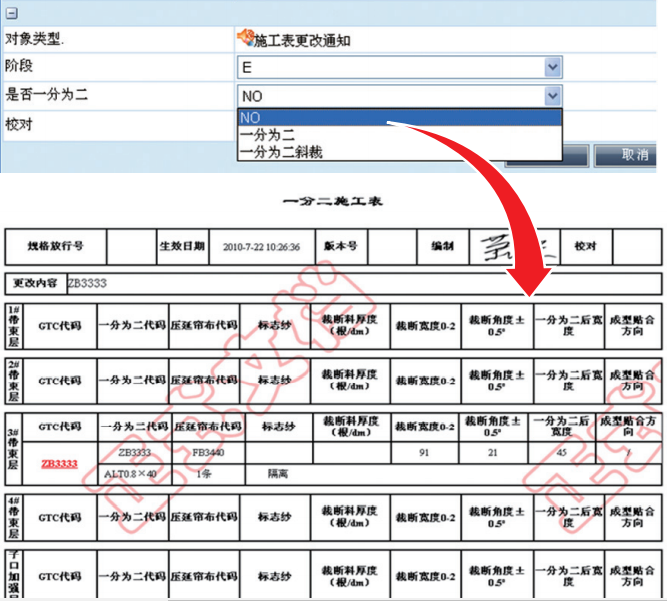Collapse the form section minus icon
Viewport: 667px width, 601px height.
[x=11, y=13]
